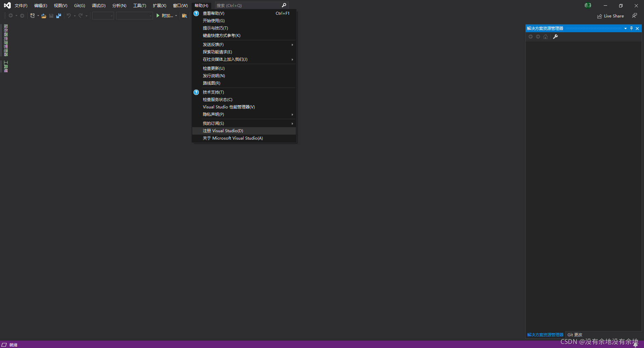Select 键盘快捷方式参考(K) menu item

click(x=244, y=36)
